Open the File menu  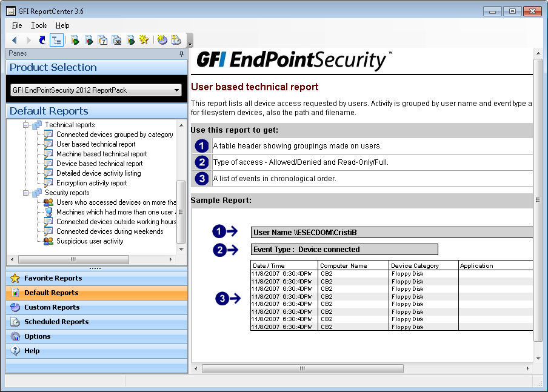click(17, 25)
